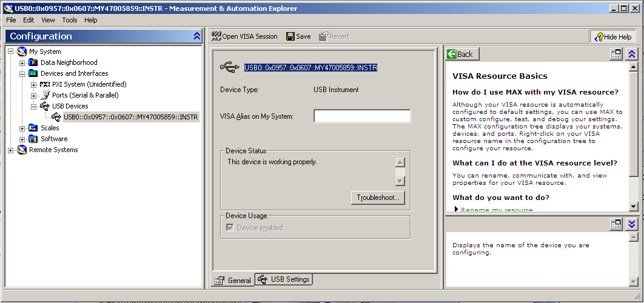
Task: Select Ports (Serial & Parallel) label
Action: click(86, 95)
